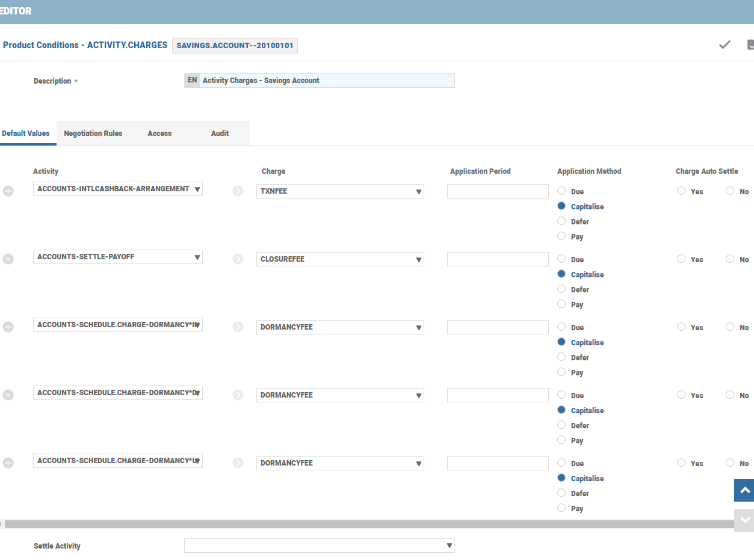Set Charge Auto Settle Yes for TXNFEE

point(681,191)
